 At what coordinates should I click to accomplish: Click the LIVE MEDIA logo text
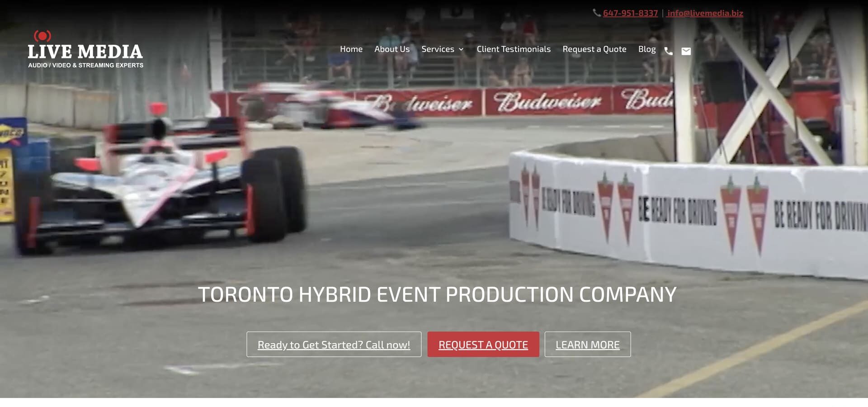pyautogui.click(x=85, y=52)
